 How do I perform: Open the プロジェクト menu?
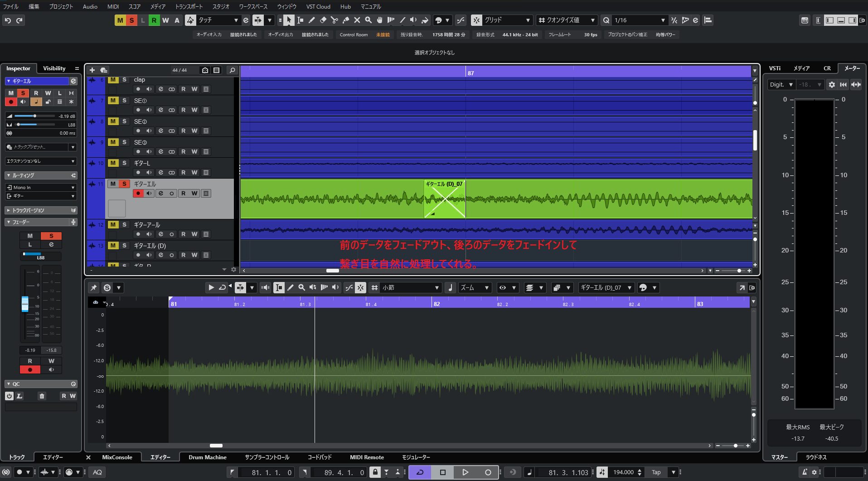click(x=61, y=6)
